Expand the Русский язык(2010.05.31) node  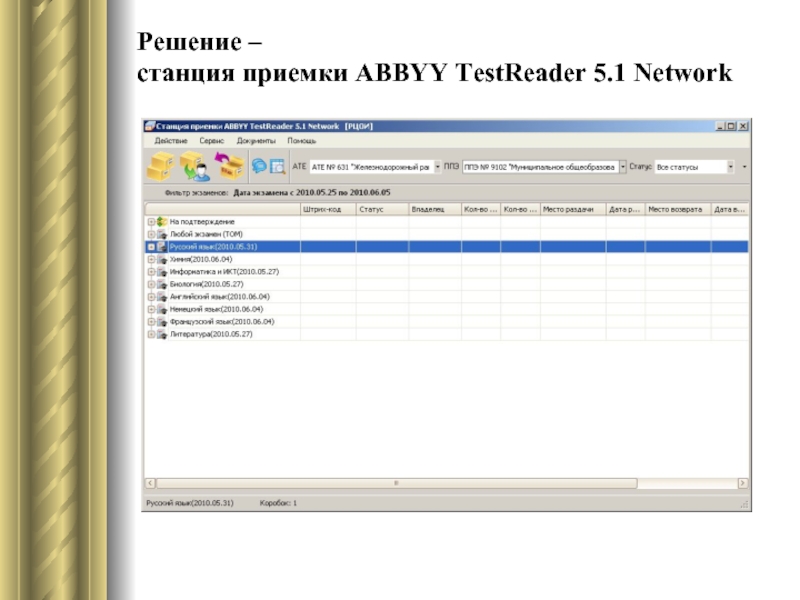151,247
